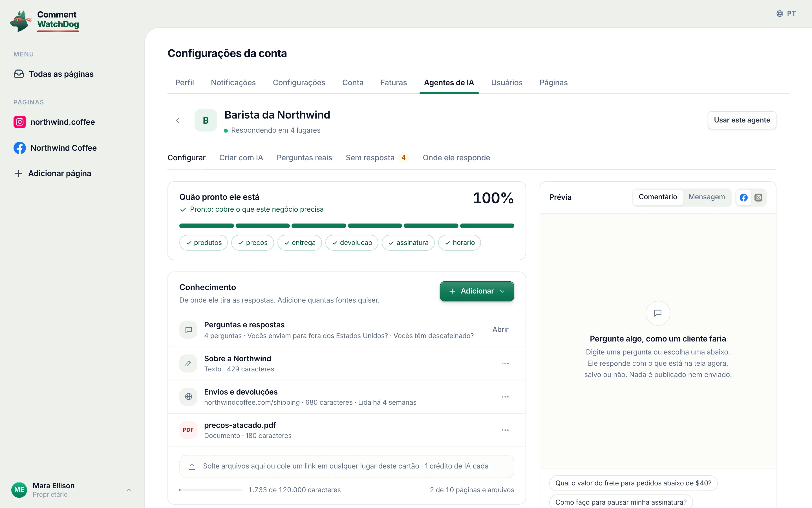Click the horario topic chip
The image size is (812, 508).
coord(460,243)
